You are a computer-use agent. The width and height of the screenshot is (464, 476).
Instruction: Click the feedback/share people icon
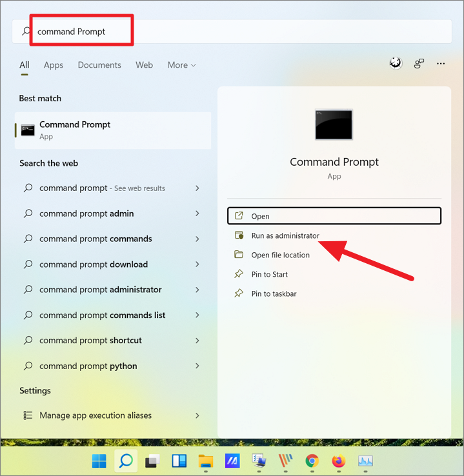pyautogui.click(x=419, y=63)
